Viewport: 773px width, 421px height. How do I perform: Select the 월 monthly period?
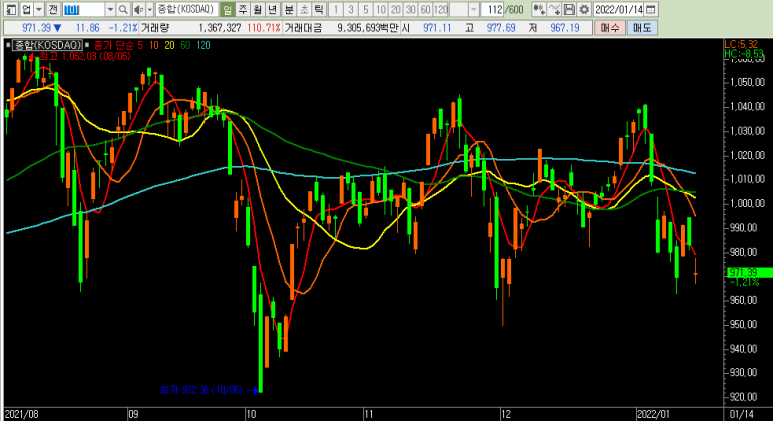tap(258, 9)
